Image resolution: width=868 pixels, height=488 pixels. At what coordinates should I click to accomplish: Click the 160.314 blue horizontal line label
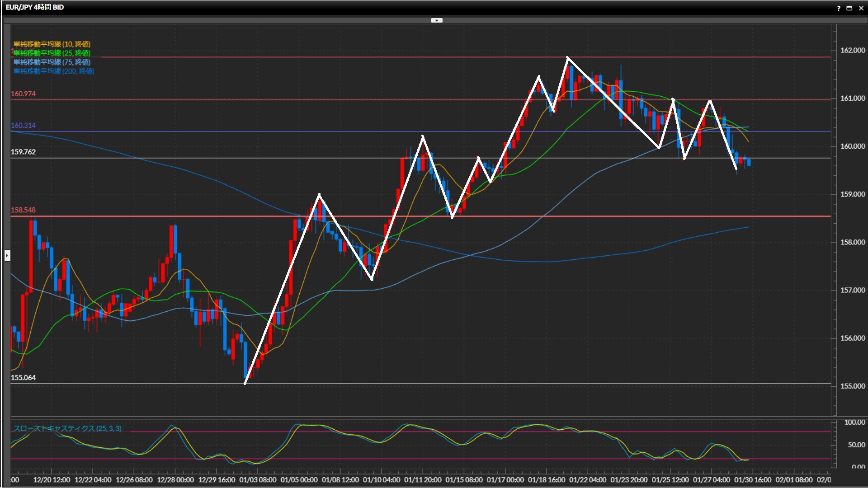[23, 125]
